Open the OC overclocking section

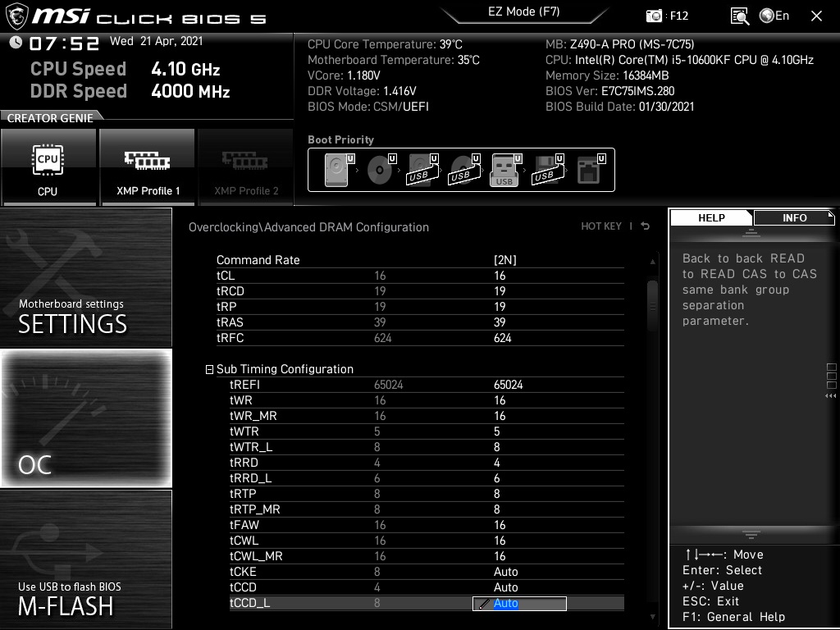tap(85, 418)
